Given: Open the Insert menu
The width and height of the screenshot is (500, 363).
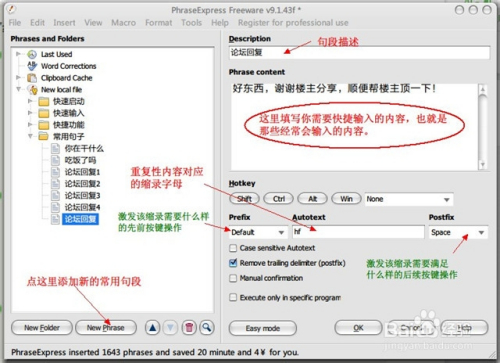Looking at the screenshot, I should (64, 23).
